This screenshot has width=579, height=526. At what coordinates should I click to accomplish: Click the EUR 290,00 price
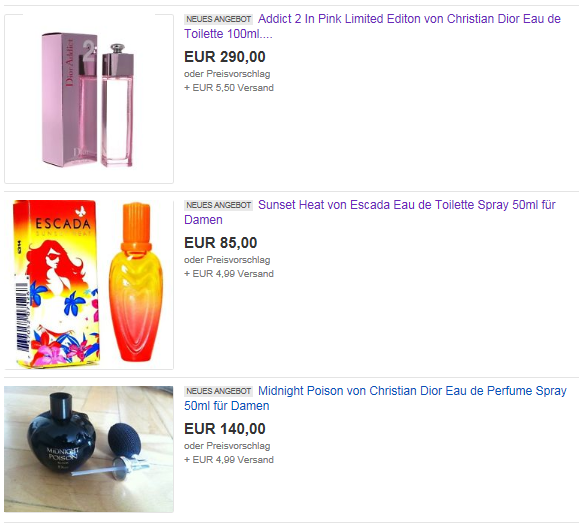(x=225, y=57)
